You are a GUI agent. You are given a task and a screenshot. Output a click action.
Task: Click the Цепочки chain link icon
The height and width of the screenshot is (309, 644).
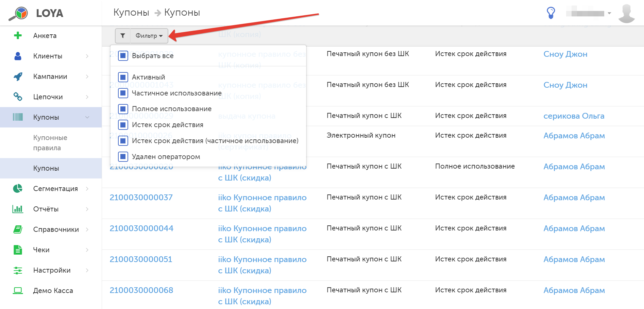pyautogui.click(x=18, y=97)
